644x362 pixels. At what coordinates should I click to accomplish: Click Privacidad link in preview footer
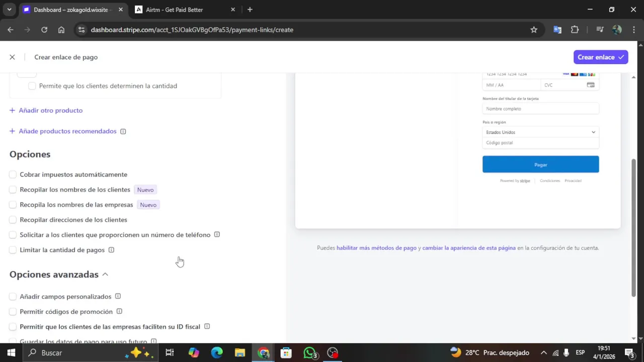click(x=573, y=180)
